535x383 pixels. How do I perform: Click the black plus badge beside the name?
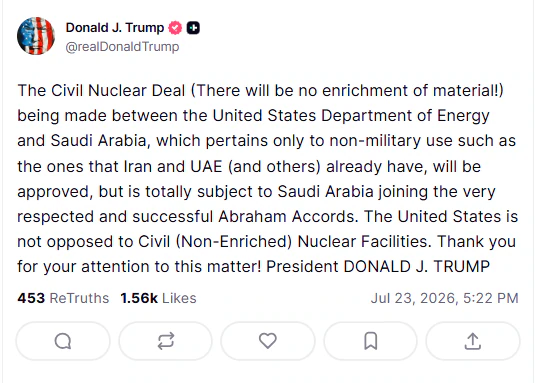pos(193,28)
